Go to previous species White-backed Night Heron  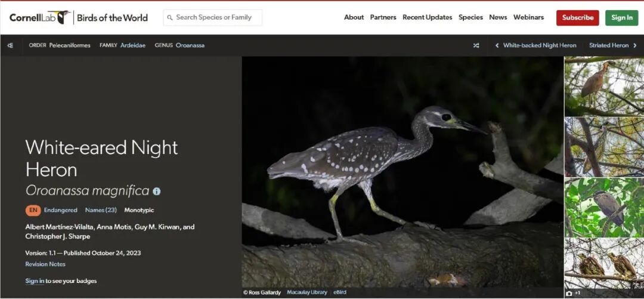click(x=539, y=45)
